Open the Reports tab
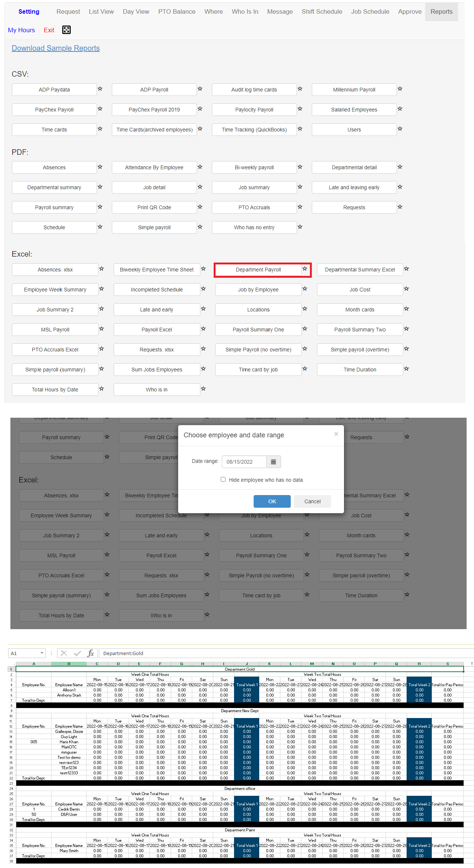The height and width of the screenshot is (868, 474). point(441,11)
